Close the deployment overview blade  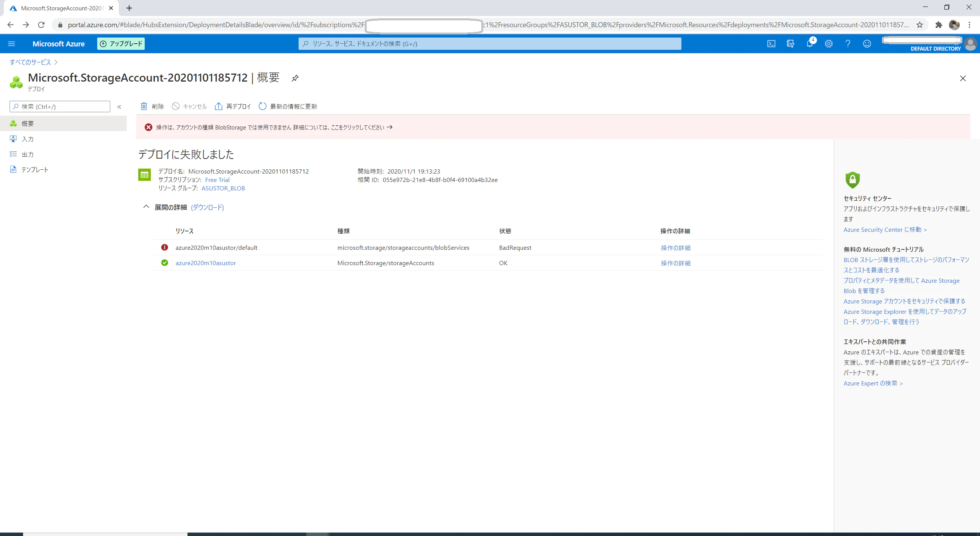pyautogui.click(x=963, y=79)
